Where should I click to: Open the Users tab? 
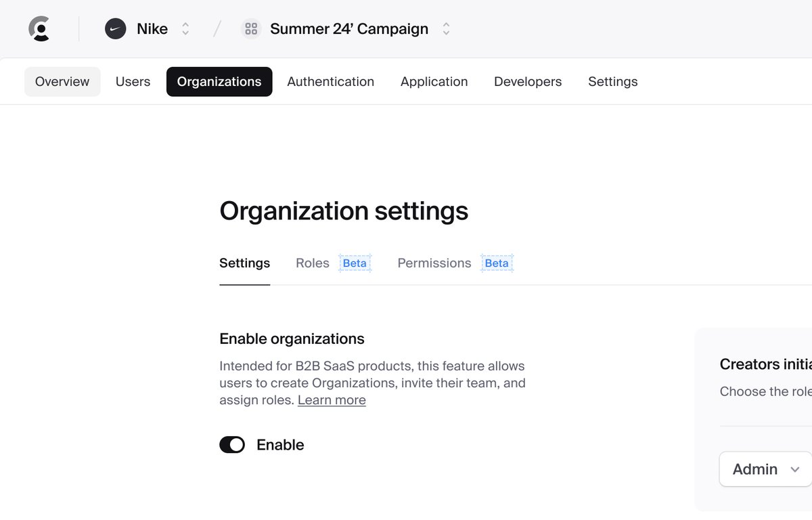click(133, 82)
